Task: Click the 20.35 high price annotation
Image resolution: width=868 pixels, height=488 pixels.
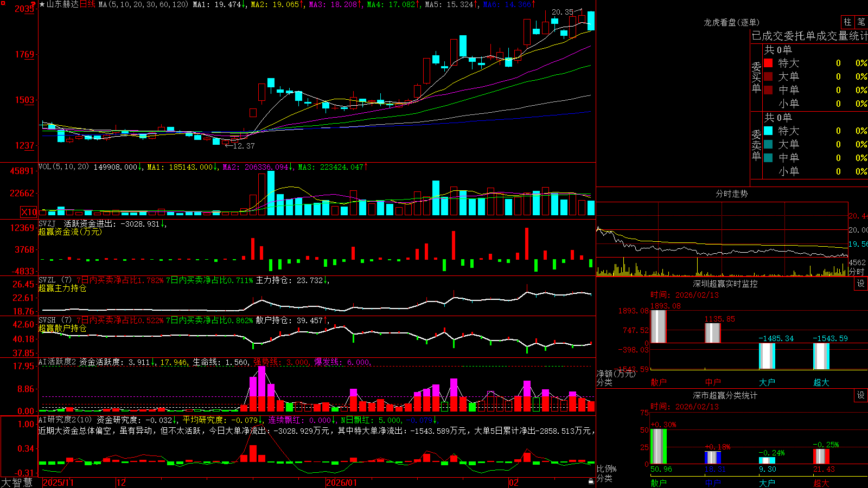Action: [563, 12]
